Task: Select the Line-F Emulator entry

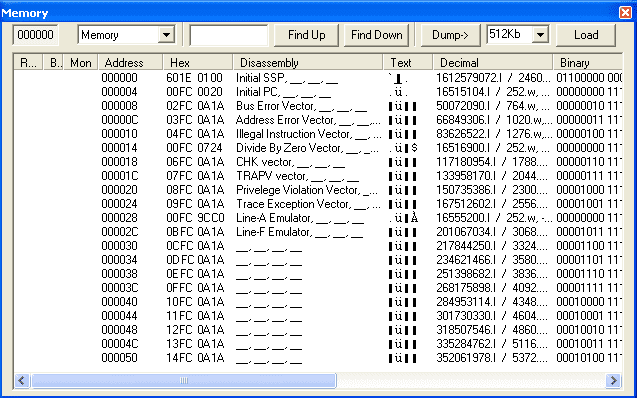Action: pyautogui.click(x=299, y=232)
